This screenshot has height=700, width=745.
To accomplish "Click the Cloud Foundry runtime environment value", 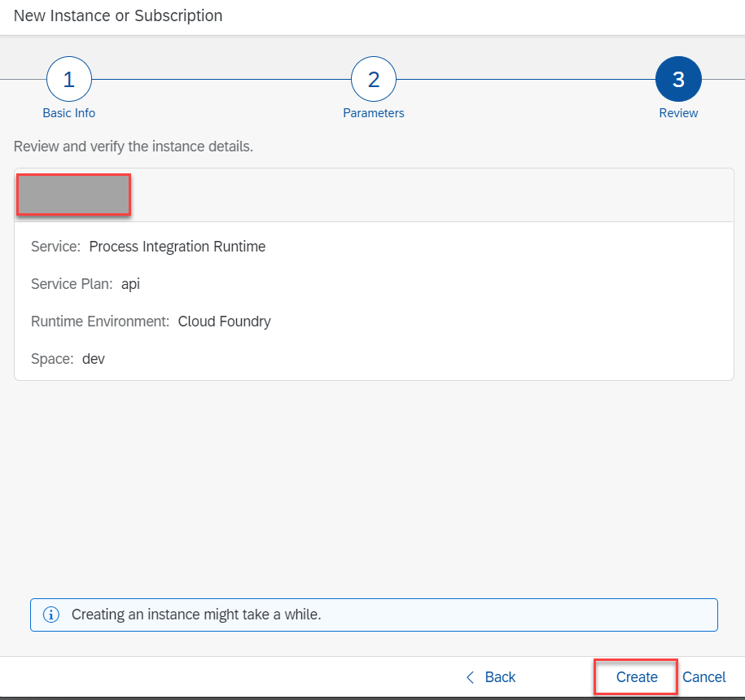I will tap(225, 322).
